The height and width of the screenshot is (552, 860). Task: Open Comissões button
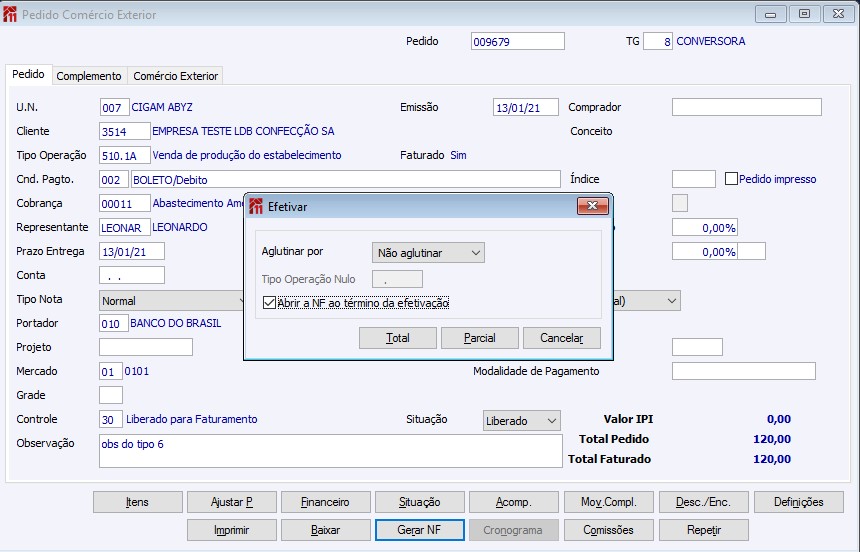[609, 530]
